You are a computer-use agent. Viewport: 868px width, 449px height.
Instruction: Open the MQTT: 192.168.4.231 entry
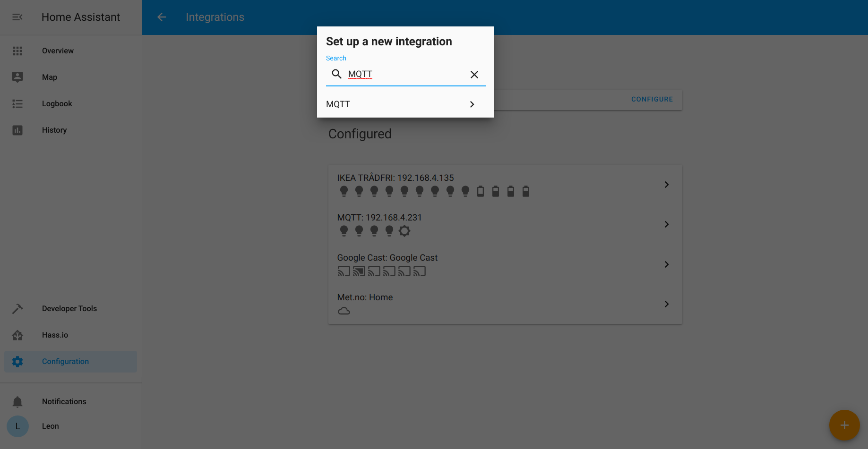(505, 224)
